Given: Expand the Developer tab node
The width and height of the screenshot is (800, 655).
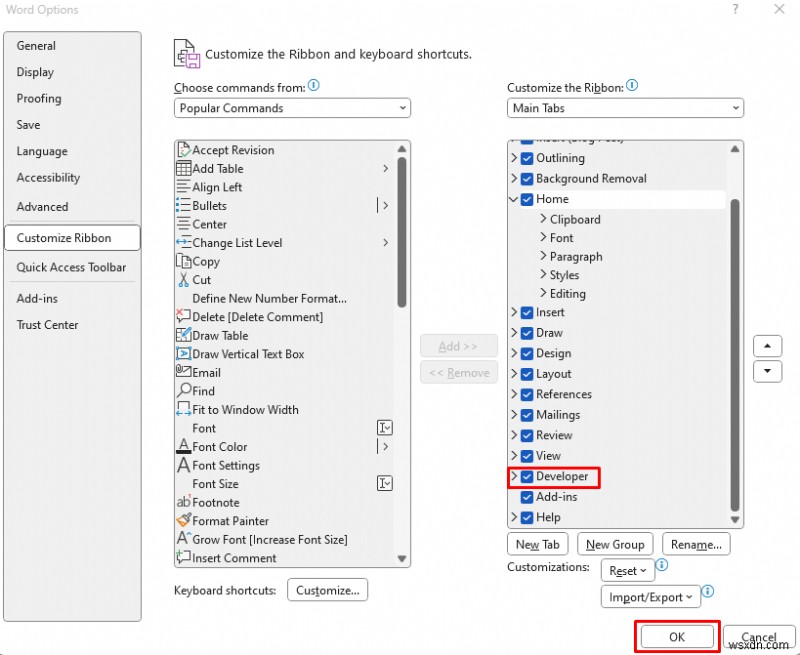Looking at the screenshot, I should 514,476.
